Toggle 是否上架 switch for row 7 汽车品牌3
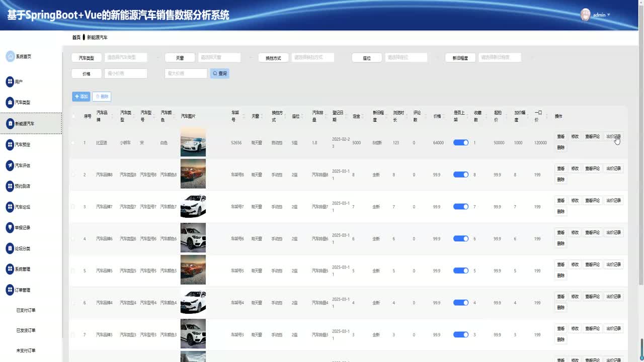Screen dimensions: 644x362 click(x=461, y=334)
